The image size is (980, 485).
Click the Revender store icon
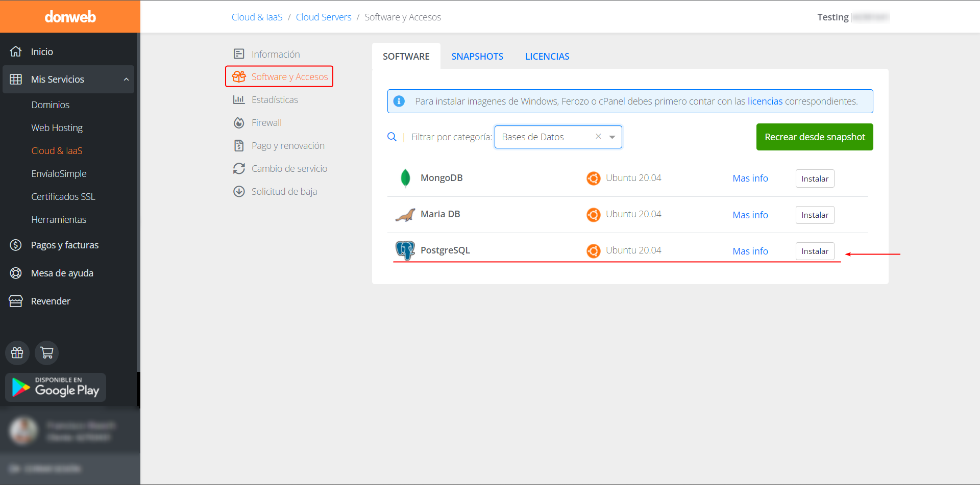click(16, 301)
